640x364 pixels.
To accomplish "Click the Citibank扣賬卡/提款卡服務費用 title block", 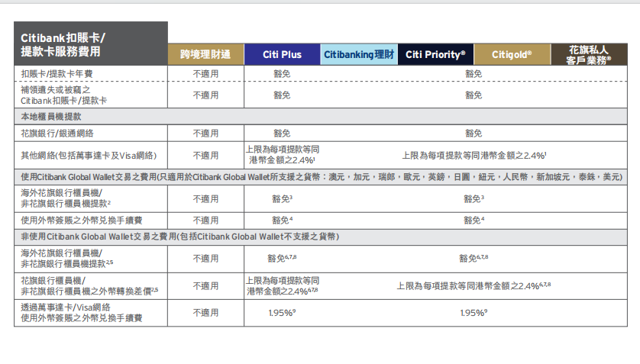I will pos(90,44).
